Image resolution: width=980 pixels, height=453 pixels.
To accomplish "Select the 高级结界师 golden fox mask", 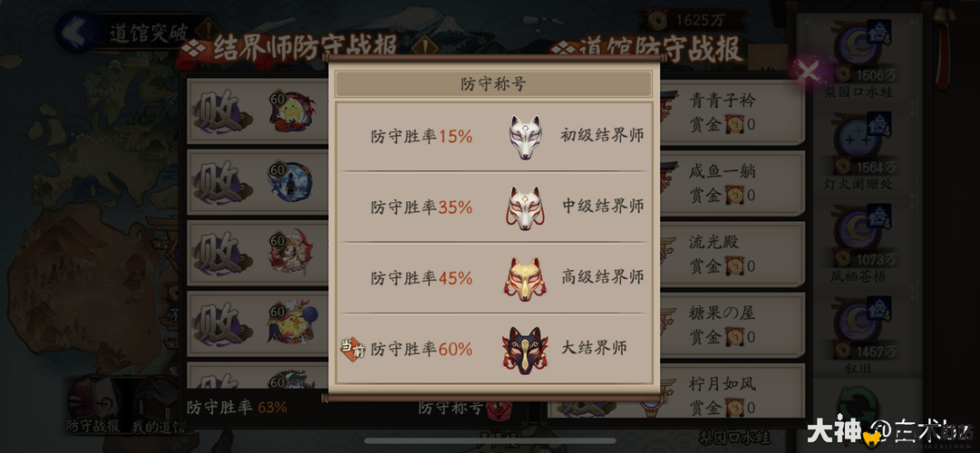I will click(524, 278).
